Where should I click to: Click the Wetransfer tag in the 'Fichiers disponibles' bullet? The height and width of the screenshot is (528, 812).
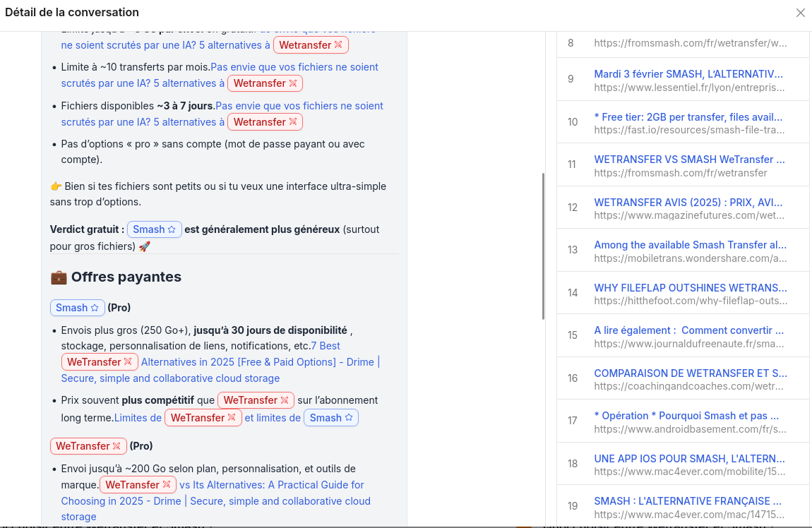(265, 122)
